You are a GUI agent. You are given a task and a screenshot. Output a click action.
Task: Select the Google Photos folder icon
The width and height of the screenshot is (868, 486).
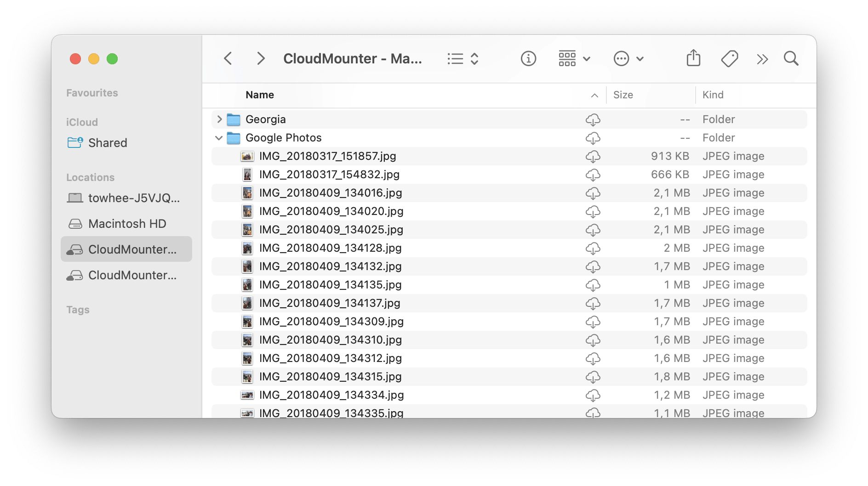pos(234,138)
